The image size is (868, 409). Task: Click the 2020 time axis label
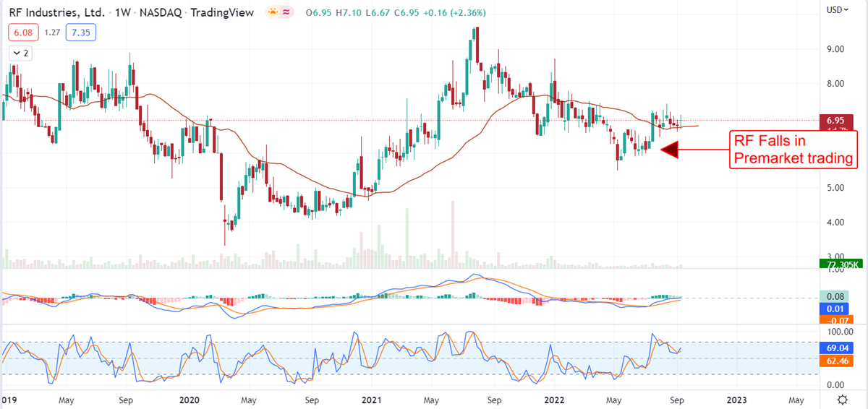click(189, 399)
